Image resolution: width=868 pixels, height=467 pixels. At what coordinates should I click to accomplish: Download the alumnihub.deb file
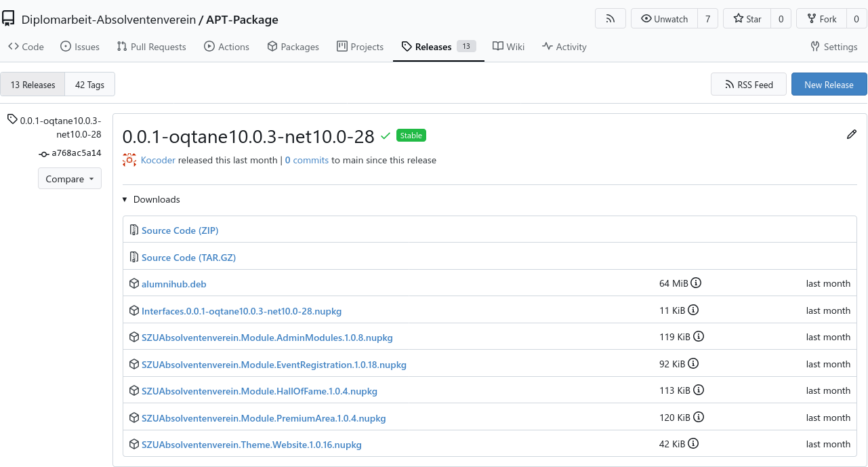point(173,283)
